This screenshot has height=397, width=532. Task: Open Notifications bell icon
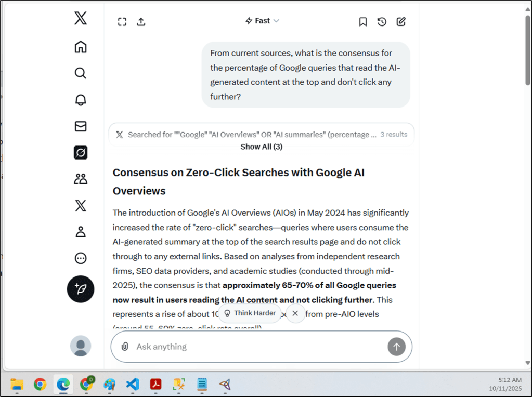(81, 100)
